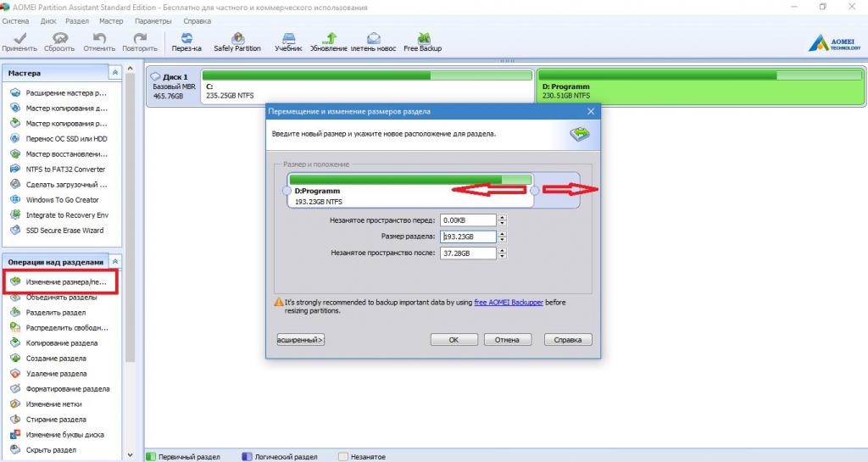Open the Учебник tutorial icon

(x=288, y=42)
